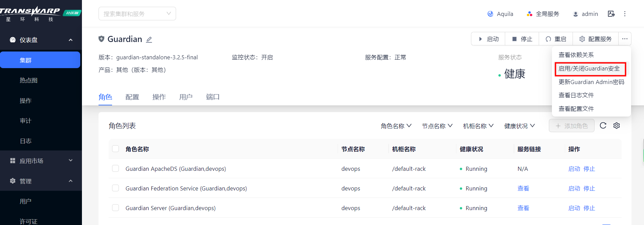Open the 搜索集群和服务 dropdown
Image resolution: width=644 pixels, height=225 pixels.
pyautogui.click(x=137, y=14)
